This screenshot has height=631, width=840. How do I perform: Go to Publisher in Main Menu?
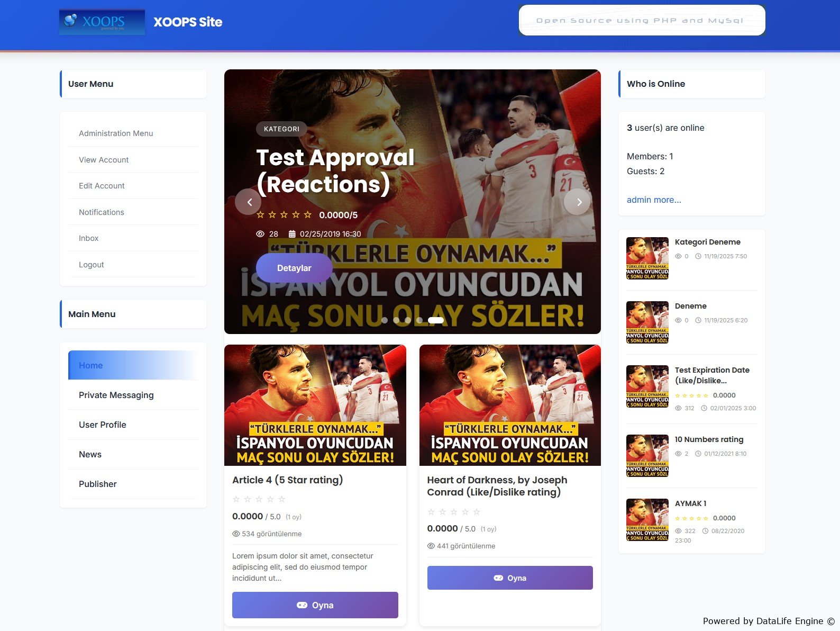point(98,484)
